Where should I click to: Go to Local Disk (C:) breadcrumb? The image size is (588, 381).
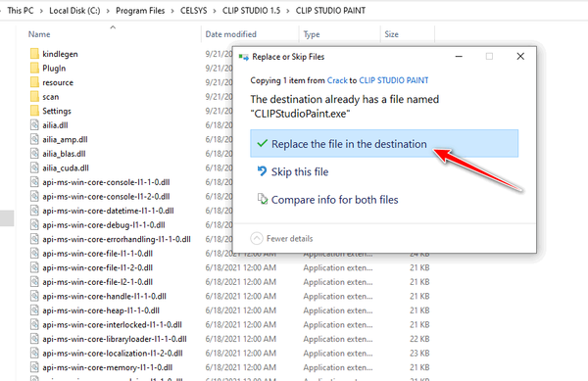(74, 11)
